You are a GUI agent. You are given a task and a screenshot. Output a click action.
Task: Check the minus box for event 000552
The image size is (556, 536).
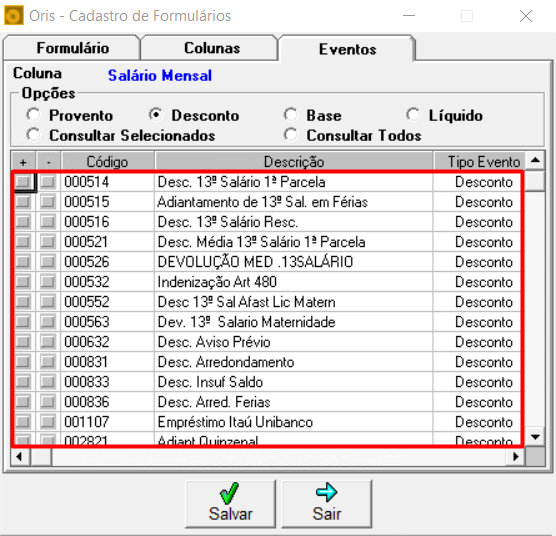click(48, 302)
